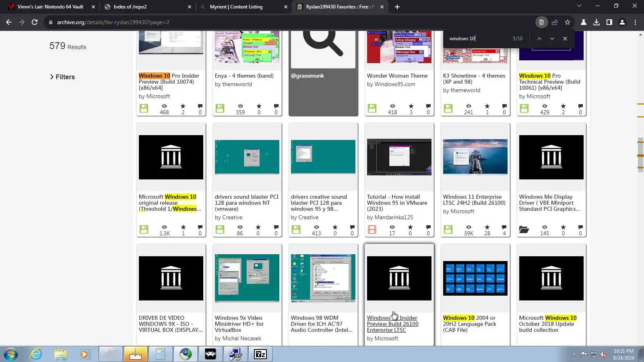Image resolution: width=644 pixels, height=362 pixels.
Task: Open Microsoft Windows 10 original release item
Action: (x=170, y=203)
